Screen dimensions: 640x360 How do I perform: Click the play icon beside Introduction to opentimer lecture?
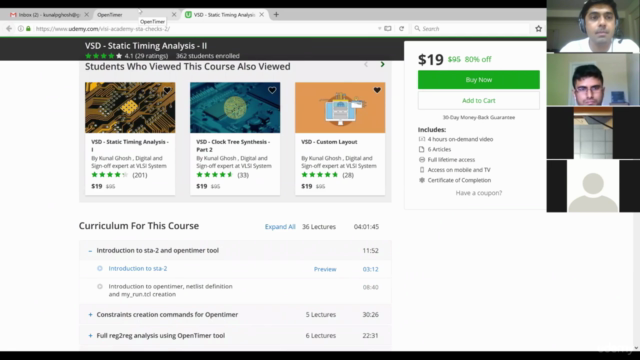(100, 287)
